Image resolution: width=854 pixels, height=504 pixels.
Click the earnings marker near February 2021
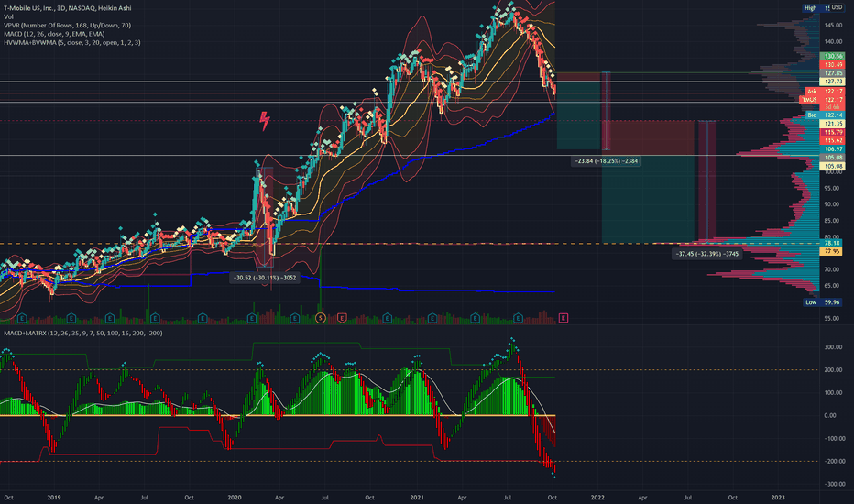[x=432, y=318]
